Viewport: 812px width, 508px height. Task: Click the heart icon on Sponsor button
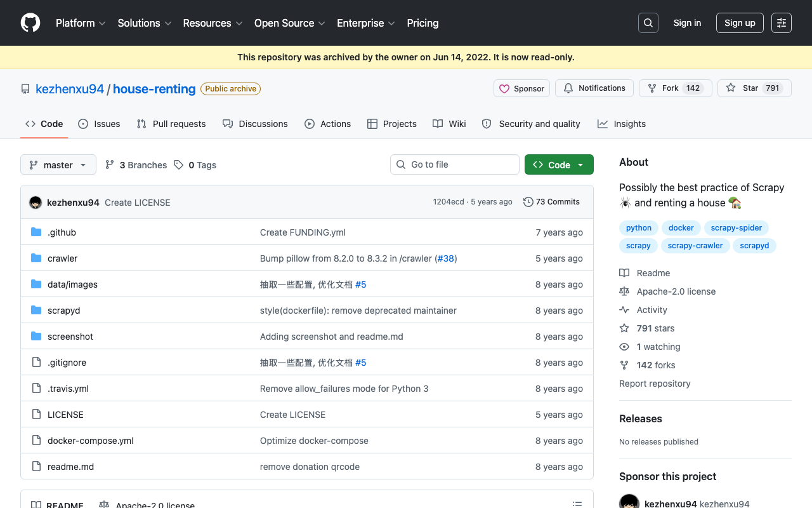pos(504,89)
